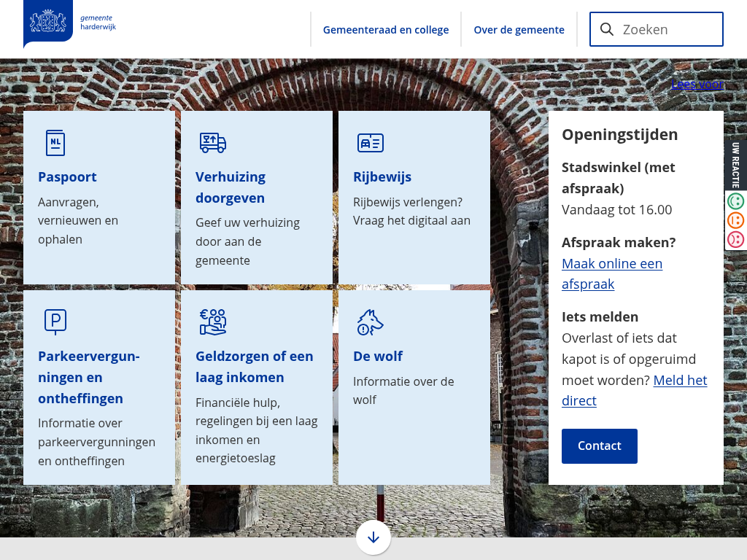The image size is (747, 560).
Task: Click the passport icon in Paspoort tile
Action: (55, 143)
